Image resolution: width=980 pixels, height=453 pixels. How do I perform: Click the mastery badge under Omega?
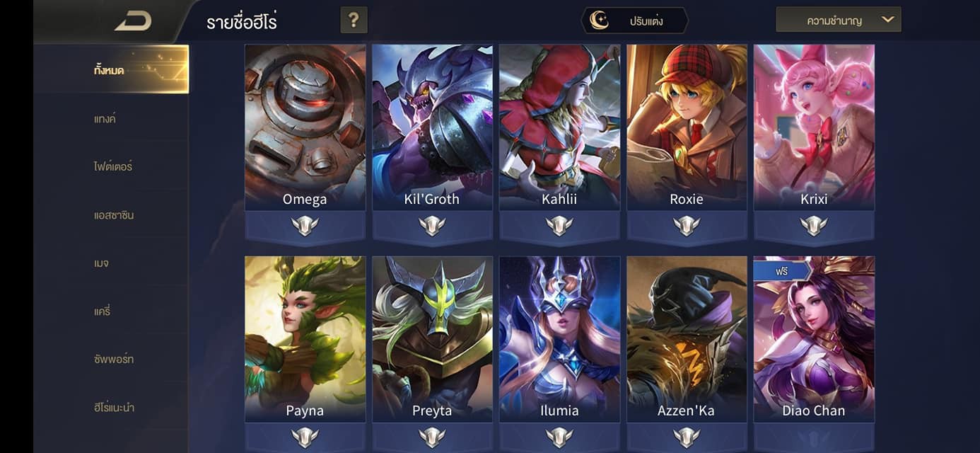[305, 226]
